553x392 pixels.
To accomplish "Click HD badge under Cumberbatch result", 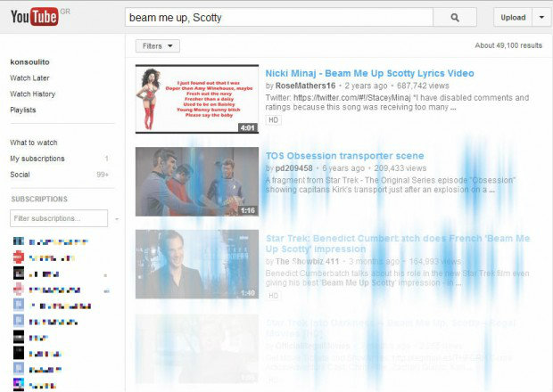I will [x=273, y=296].
